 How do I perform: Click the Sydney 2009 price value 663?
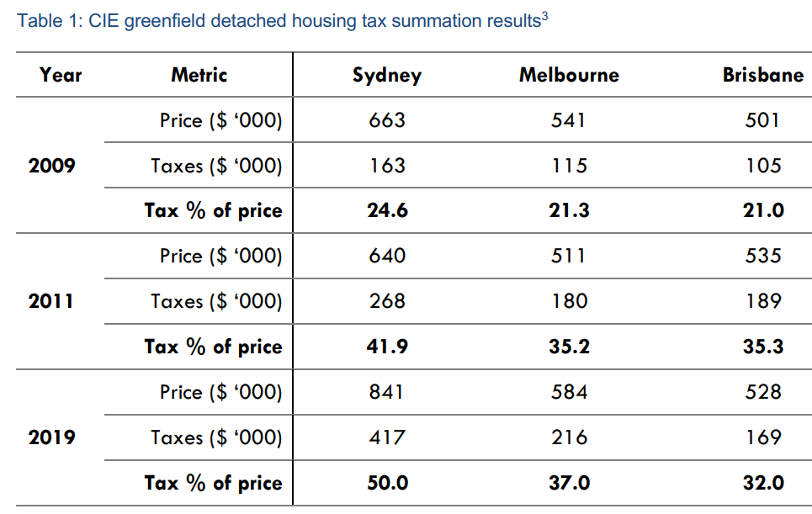[387, 120]
